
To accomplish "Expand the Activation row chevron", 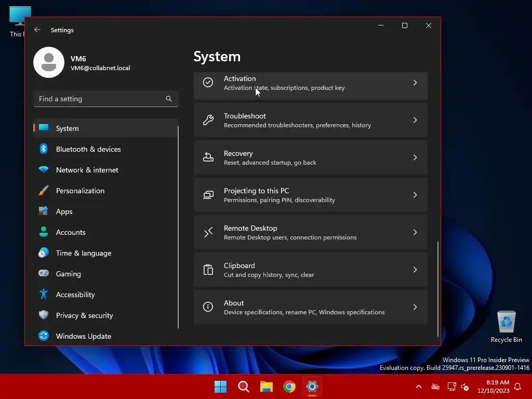I will tap(415, 83).
